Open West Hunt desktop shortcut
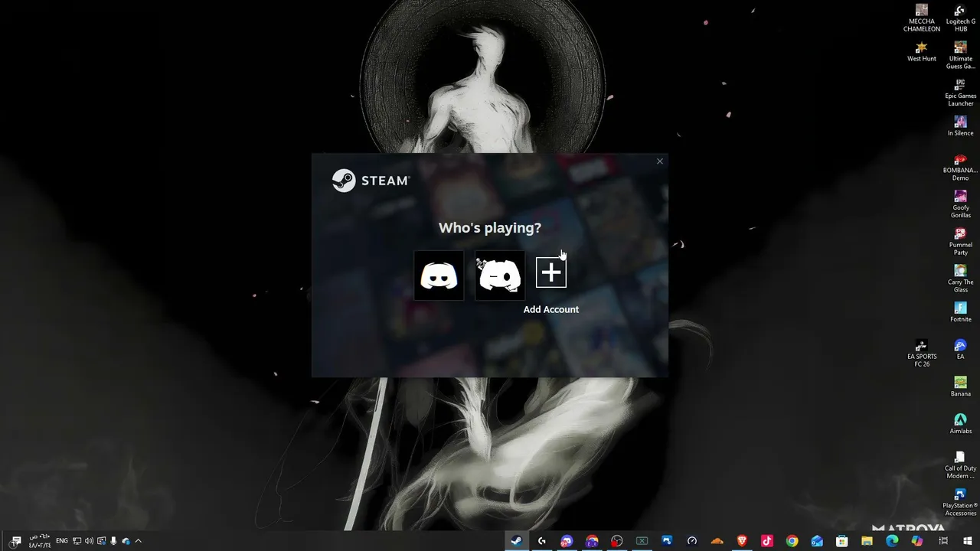The height and width of the screenshot is (551, 980). 922,52
